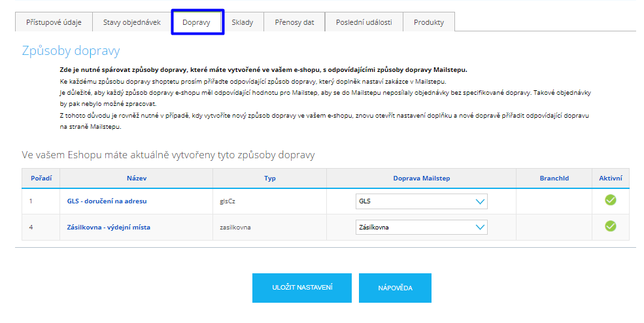
Task: Switch to the Produkty tab
Action: click(428, 22)
